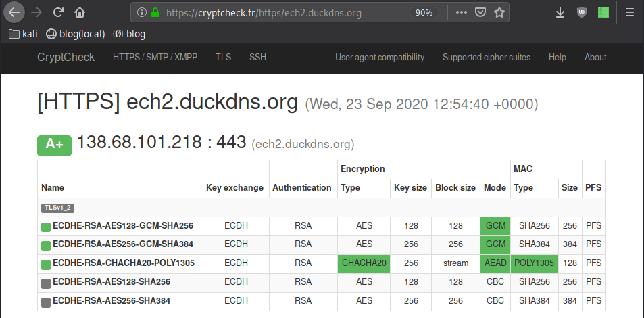Click gray indicator beside ECDHE-RSA-AES128-SHA256
Screen dimensions: 644x318
click(x=46, y=283)
